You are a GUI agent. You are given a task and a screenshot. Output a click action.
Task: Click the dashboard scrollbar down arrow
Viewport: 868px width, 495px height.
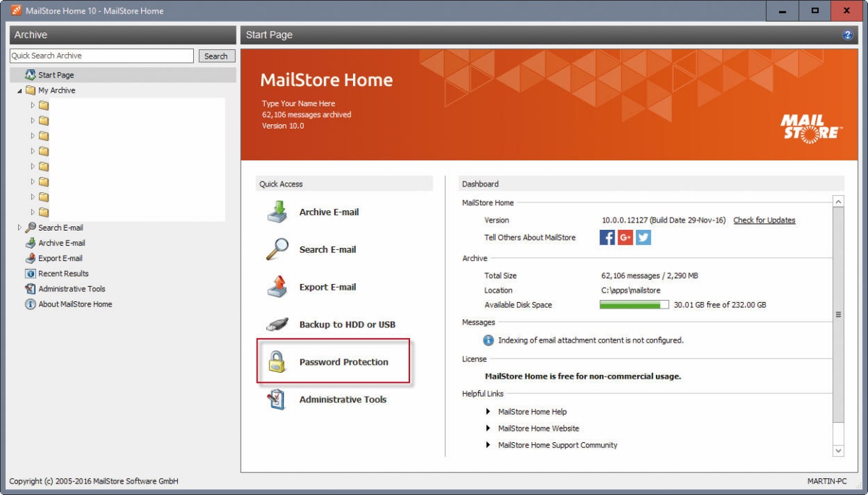pos(838,451)
